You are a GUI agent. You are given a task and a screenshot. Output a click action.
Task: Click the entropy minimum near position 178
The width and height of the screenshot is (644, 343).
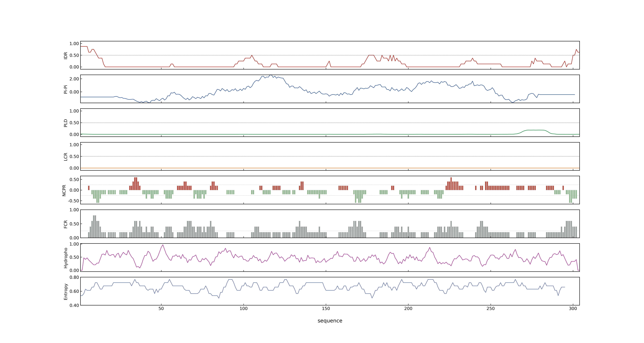372,298
